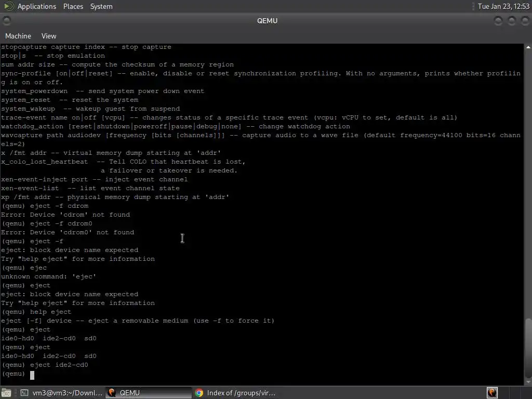The height and width of the screenshot is (399, 532).
Task: Click the 'stop|s -- stop emulation' line
Action: pyautogui.click(x=53, y=56)
